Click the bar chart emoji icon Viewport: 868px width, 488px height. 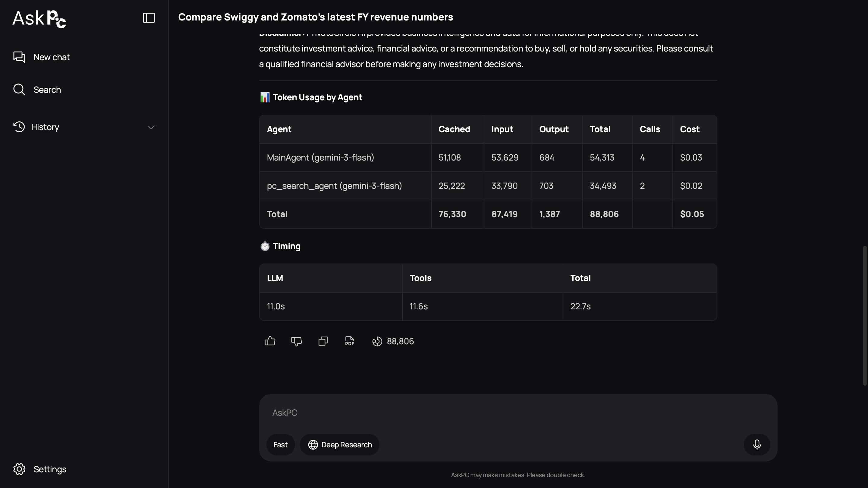point(265,97)
